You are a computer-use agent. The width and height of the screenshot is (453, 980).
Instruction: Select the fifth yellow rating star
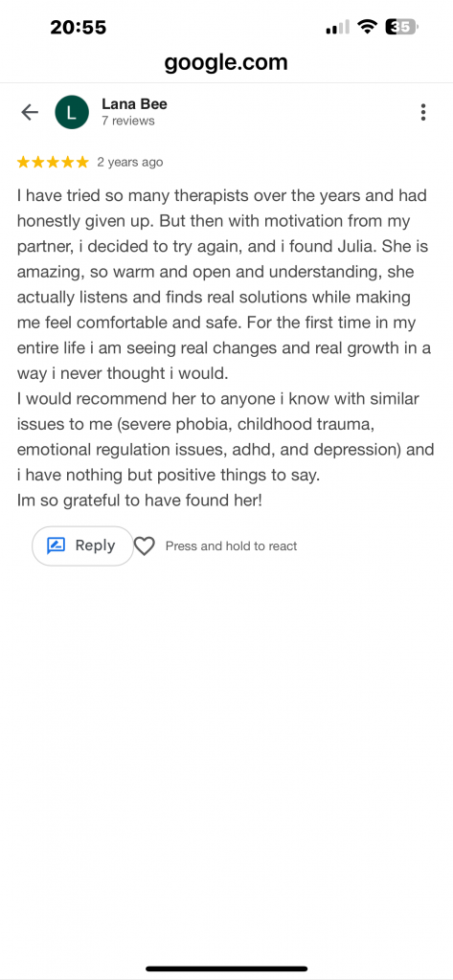tap(82, 163)
